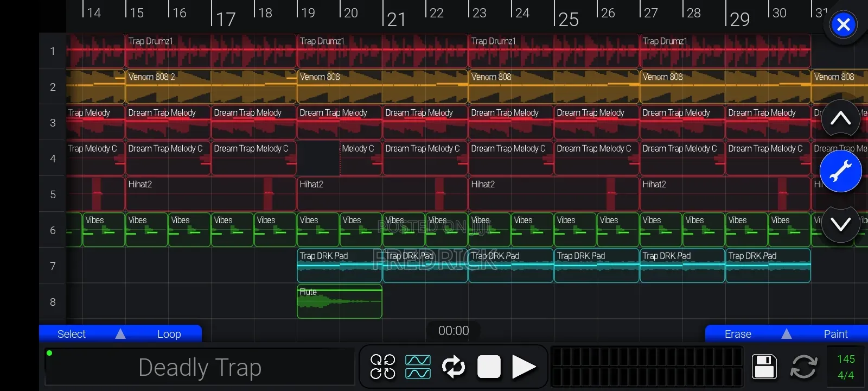
Task: Tap the up chevron button
Action: 840,118
